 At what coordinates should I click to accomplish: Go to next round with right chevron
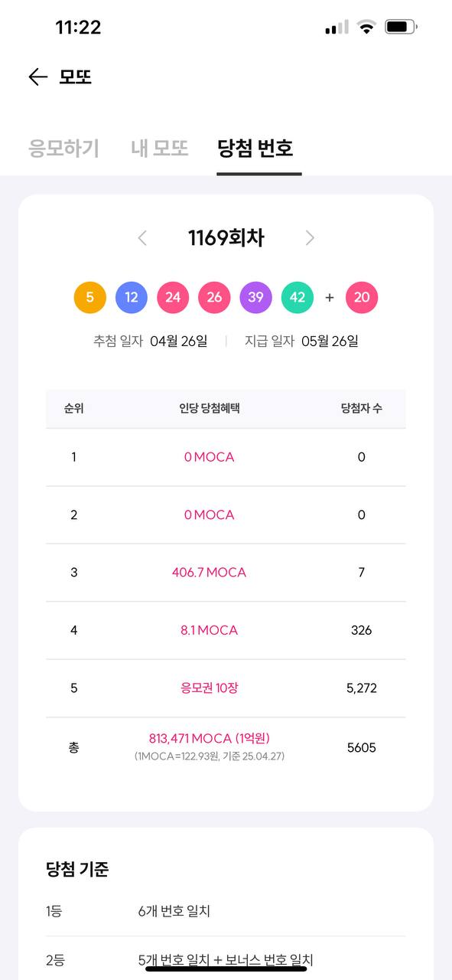(310, 238)
